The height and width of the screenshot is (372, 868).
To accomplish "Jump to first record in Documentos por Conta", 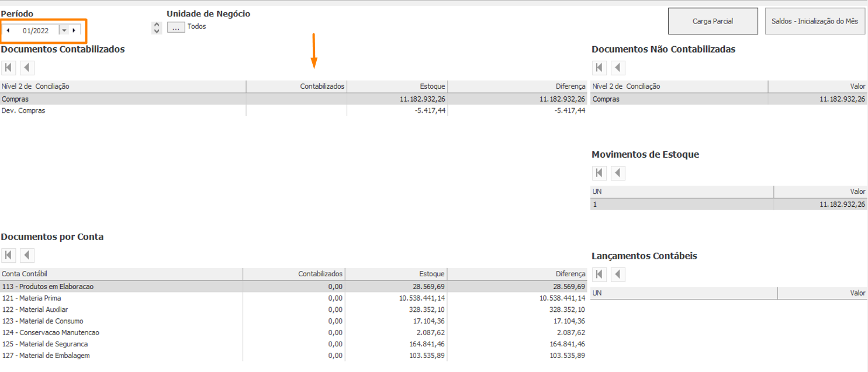I will (9, 255).
